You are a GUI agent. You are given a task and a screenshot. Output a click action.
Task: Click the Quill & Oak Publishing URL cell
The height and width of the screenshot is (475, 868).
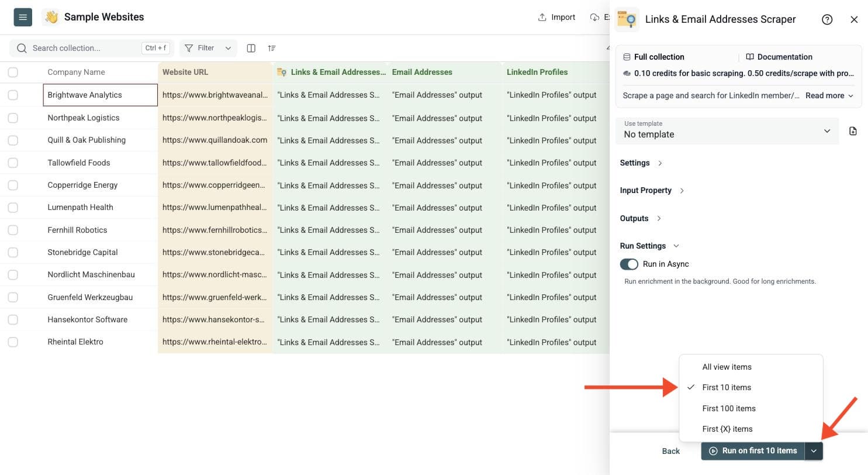[x=215, y=140]
